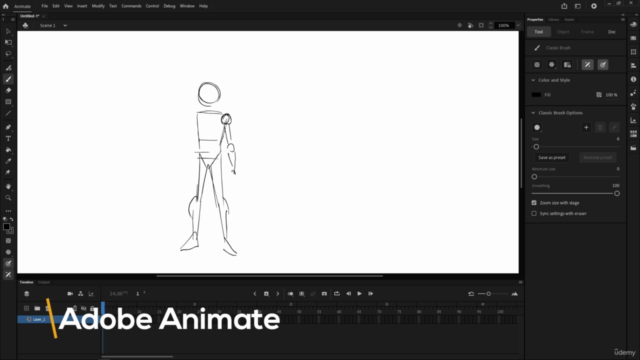The height and width of the screenshot is (360, 640).
Task: Collapse the Classic Brush Options section
Action: point(533,113)
